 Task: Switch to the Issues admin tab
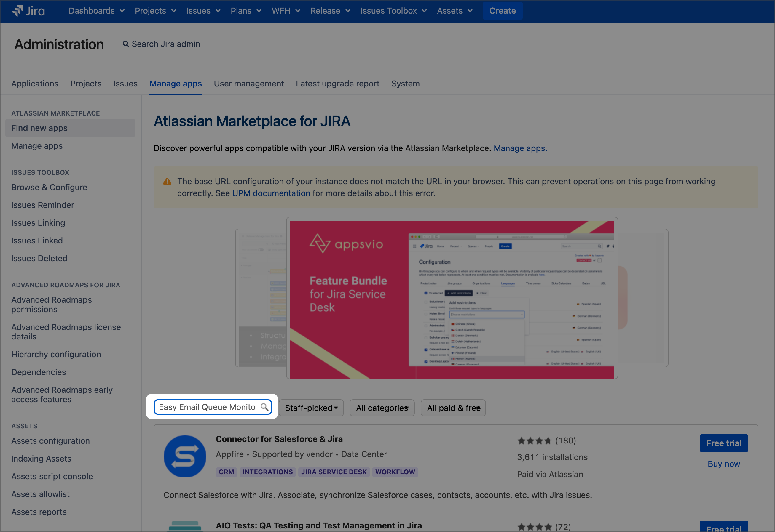125,84
